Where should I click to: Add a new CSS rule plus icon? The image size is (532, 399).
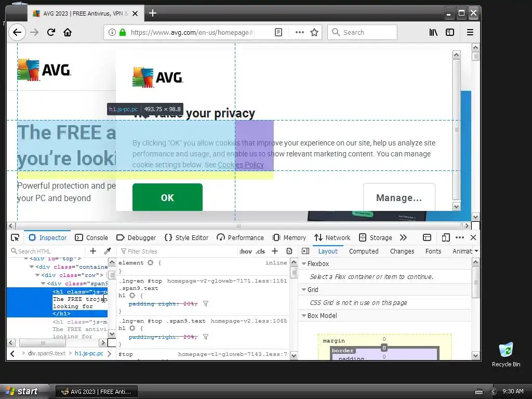[275, 251]
